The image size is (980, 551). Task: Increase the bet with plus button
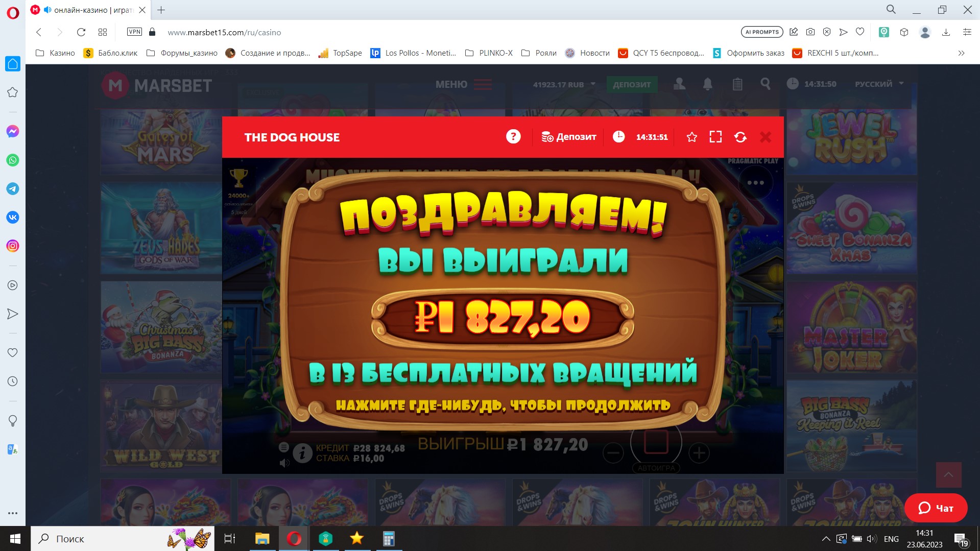point(699,452)
